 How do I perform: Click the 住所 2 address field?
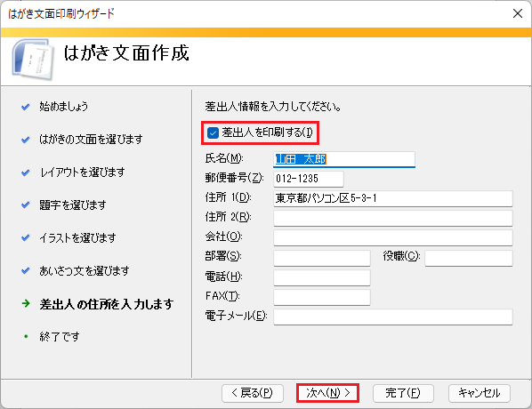(393, 218)
